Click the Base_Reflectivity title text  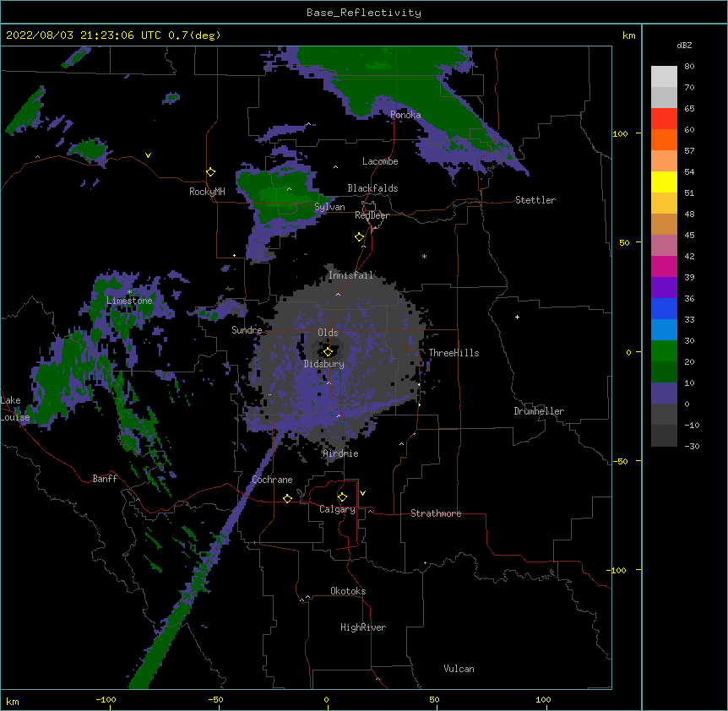click(x=364, y=13)
